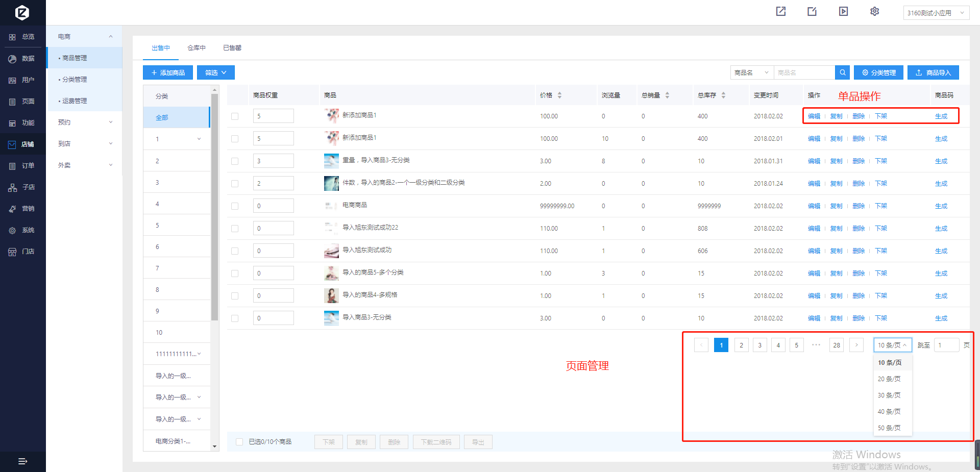This screenshot has width=980, height=472.
Task: Click the 添加商品 button
Action: point(168,72)
